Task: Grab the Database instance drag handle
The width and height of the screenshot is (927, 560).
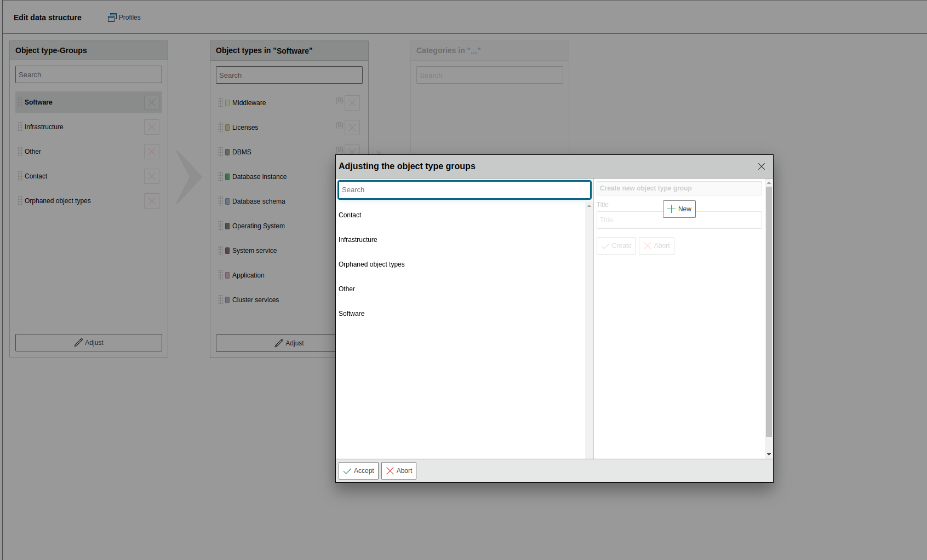Action: click(x=221, y=177)
